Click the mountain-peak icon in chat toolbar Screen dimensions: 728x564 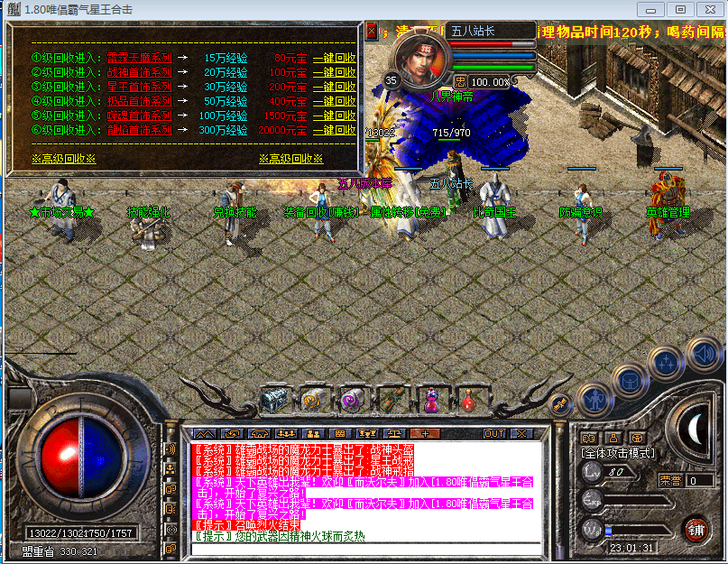pos(205,434)
